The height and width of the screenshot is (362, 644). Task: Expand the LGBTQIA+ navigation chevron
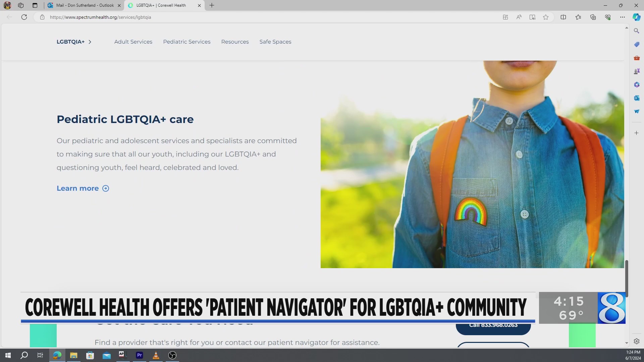tap(90, 42)
